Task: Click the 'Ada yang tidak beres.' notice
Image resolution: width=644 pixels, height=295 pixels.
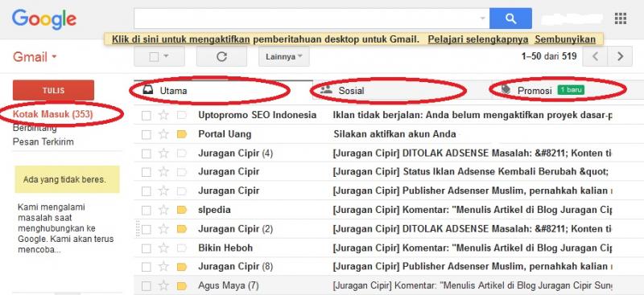Action: [68, 179]
